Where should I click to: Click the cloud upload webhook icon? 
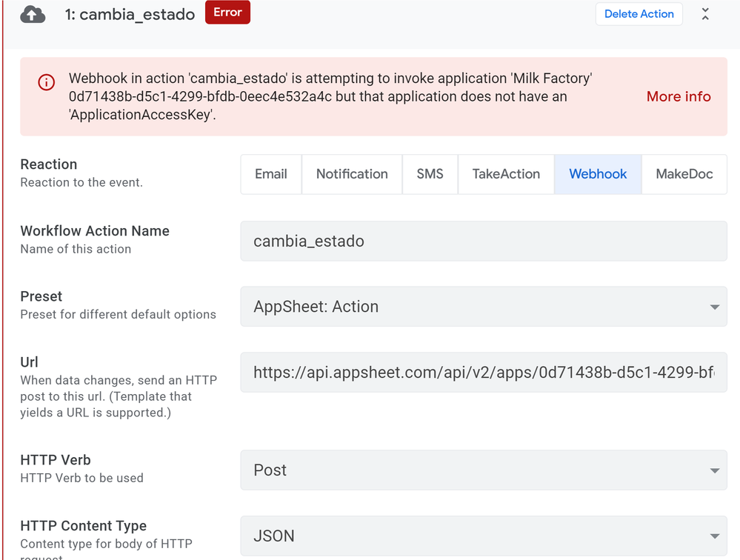click(33, 15)
